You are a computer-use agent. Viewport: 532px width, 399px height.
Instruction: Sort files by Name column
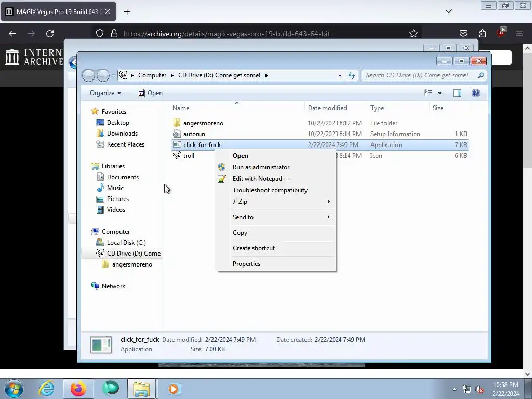tap(181, 108)
